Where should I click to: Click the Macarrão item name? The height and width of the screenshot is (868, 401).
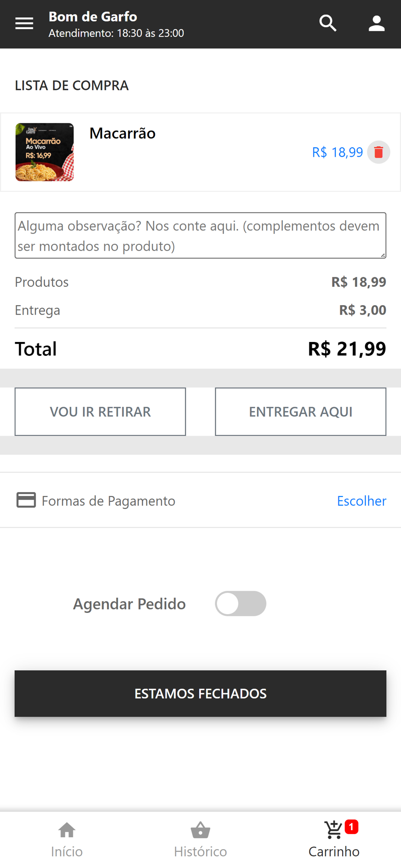(122, 133)
